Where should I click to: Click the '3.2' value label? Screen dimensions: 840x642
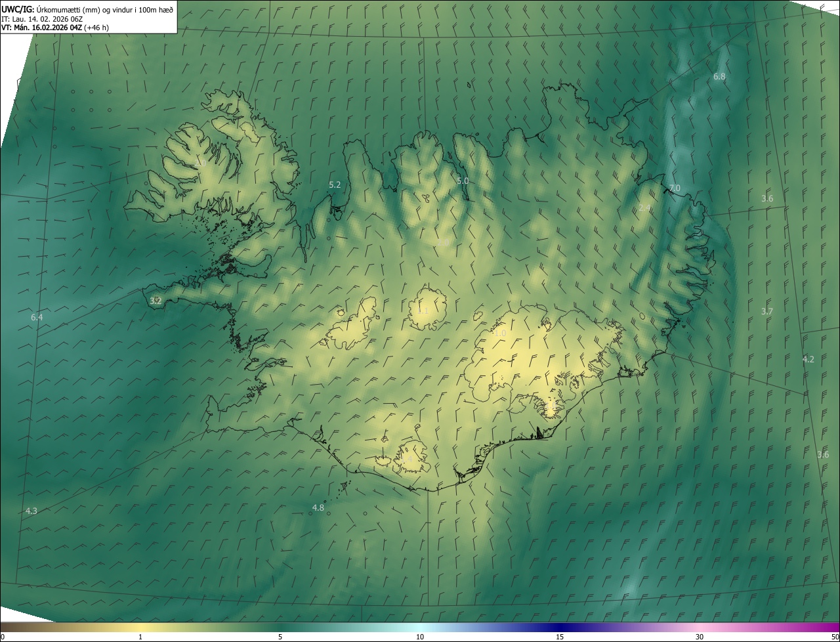156,301
